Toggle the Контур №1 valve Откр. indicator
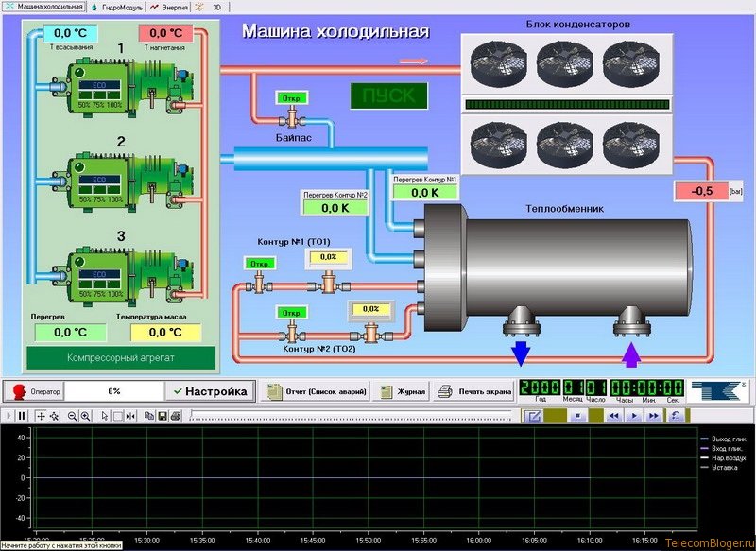This screenshot has height=551, width=756. point(258,263)
